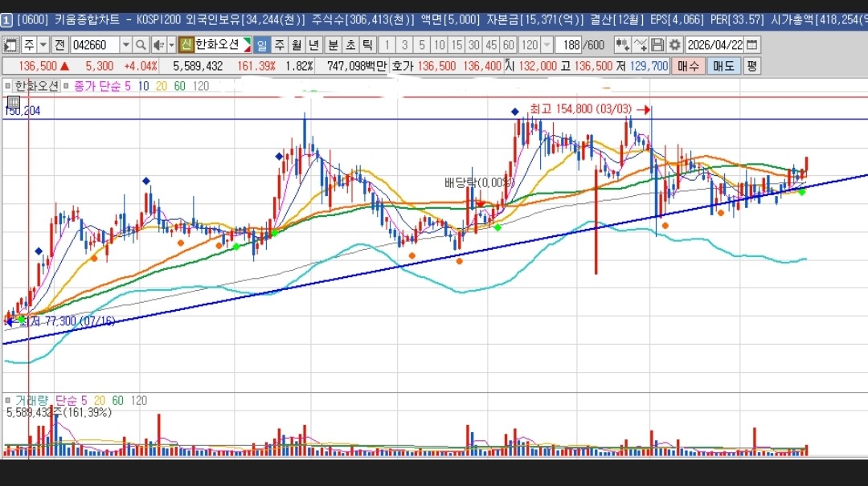
Task: Click the speaker sound icon in toolbar
Action: [x=158, y=45]
